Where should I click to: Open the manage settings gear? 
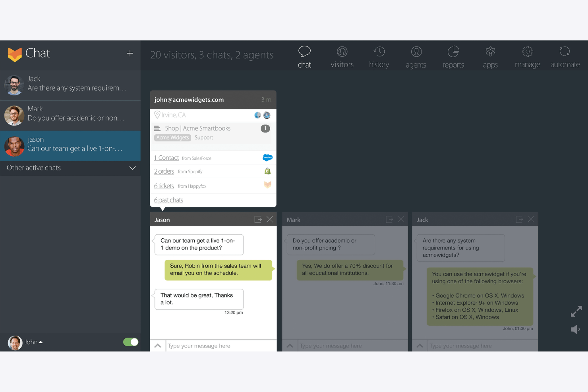(527, 56)
